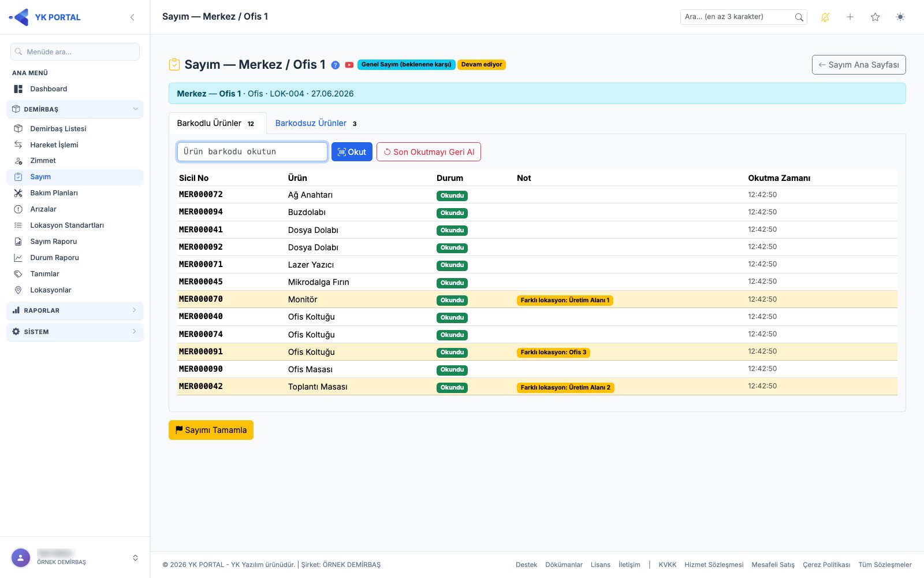Click the Farklı lokasyon: Ofis 3 badge

553,353
